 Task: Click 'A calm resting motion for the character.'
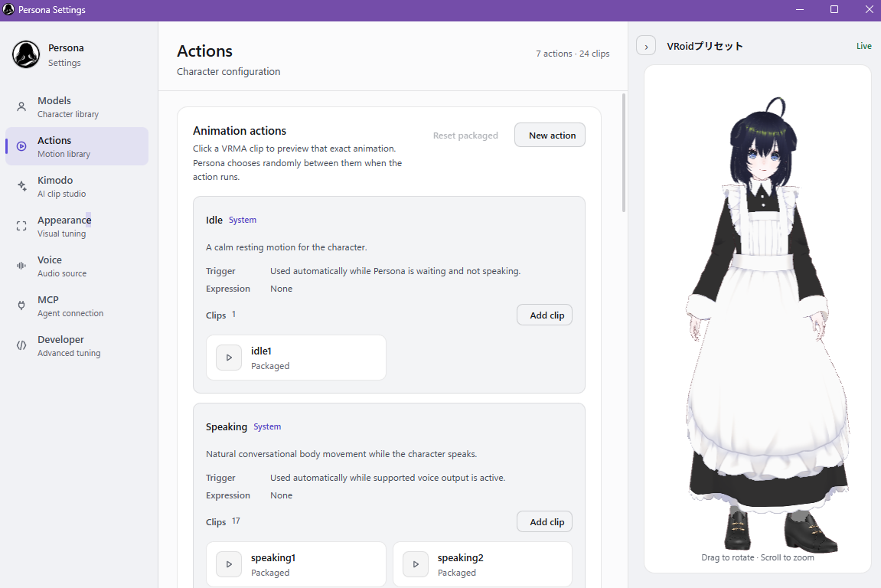(286, 247)
